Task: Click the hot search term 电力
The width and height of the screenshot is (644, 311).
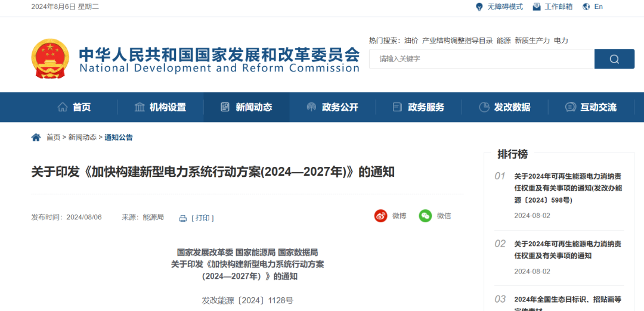Action: (x=561, y=41)
